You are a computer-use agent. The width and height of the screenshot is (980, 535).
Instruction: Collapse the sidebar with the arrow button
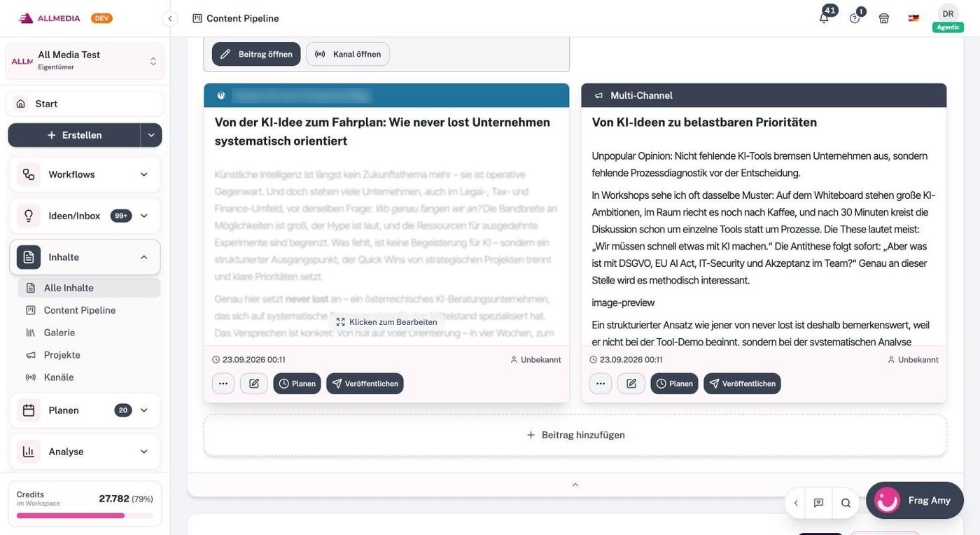[170, 18]
